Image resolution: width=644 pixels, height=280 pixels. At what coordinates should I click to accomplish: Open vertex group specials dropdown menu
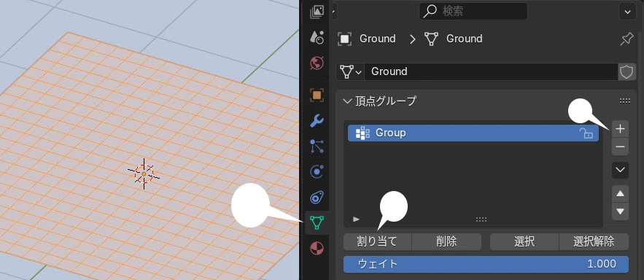[x=620, y=170]
